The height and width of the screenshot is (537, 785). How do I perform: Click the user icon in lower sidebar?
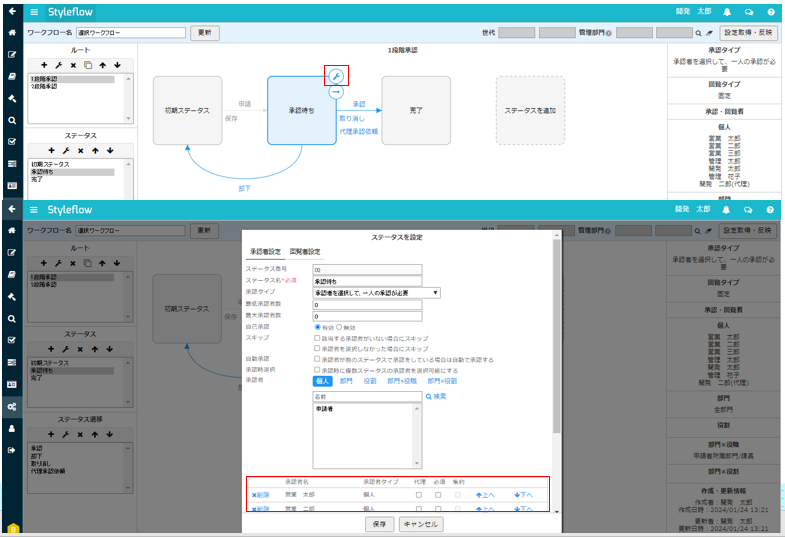click(x=12, y=428)
